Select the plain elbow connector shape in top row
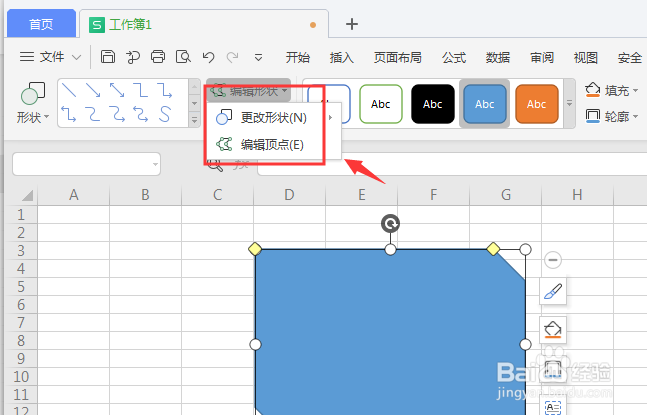The width and height of the screenshot is (647, 415). point(141,90)
